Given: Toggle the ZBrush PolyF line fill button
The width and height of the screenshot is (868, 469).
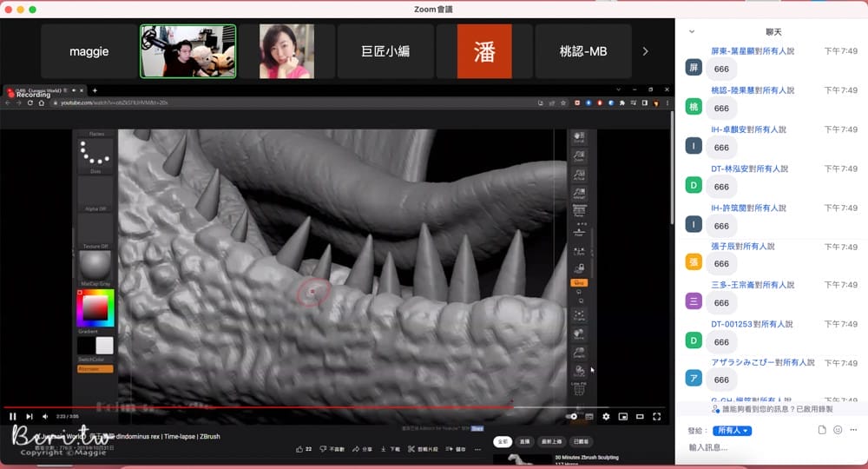Looking at the screenshot, I should point(579,389).
